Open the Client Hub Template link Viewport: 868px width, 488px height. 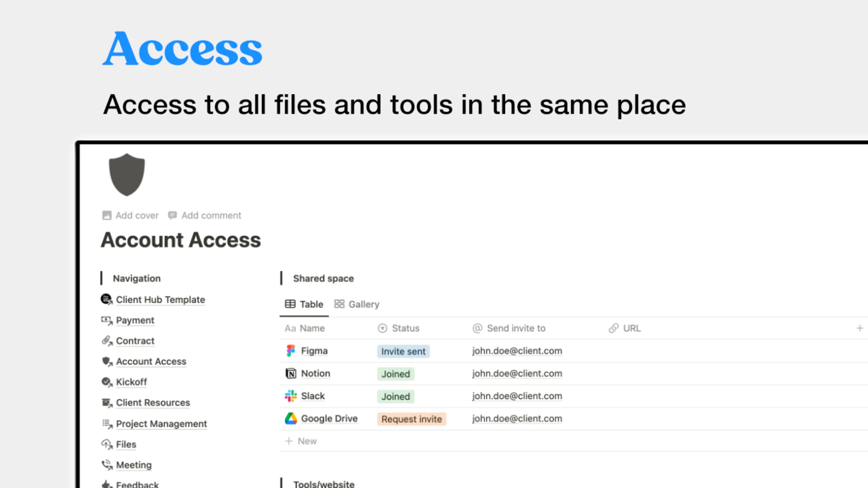coord(160,300)
